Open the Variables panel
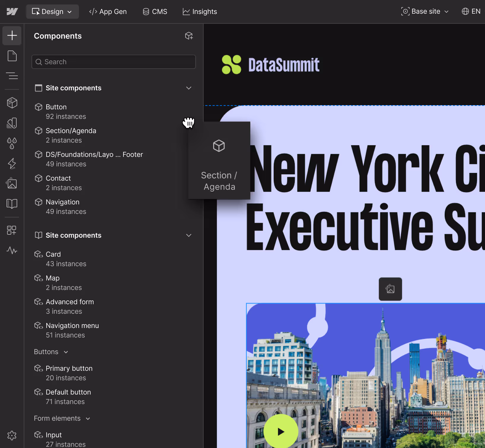Image resolution: width=485 pixels, height=448 pixels. tap(12, 143)
